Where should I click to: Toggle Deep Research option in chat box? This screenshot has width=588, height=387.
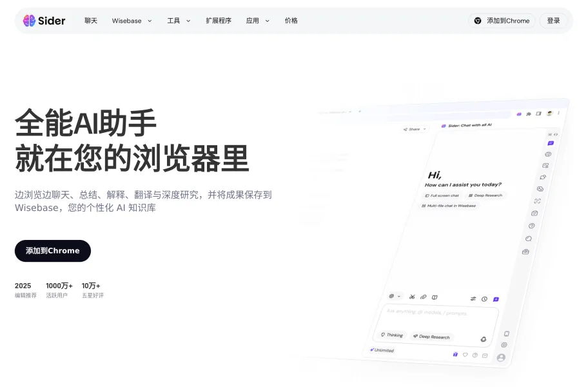[431, 337]
